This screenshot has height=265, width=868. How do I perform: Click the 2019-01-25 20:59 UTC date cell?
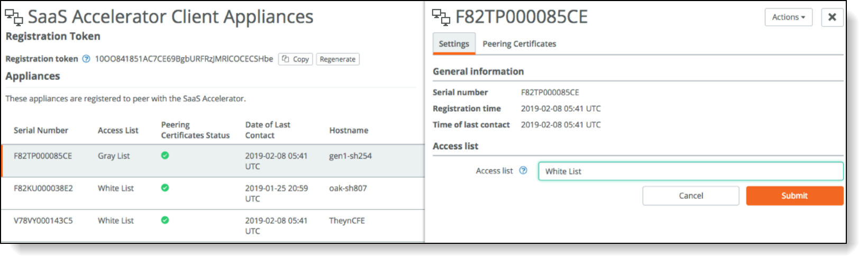click(276, 193)
